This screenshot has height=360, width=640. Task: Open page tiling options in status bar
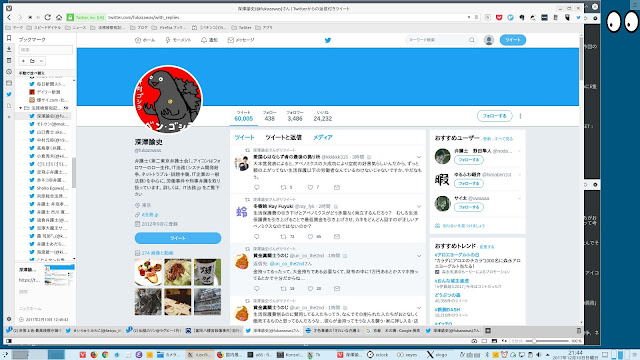click(x=484, y=341)
